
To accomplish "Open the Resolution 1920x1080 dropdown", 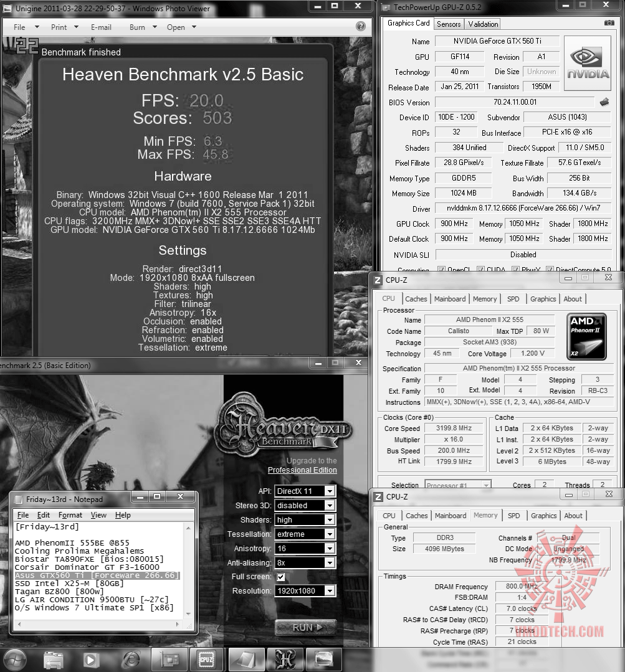I will (305, 590).
